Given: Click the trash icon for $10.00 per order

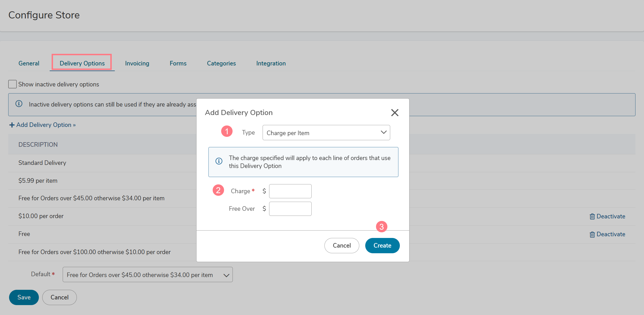Looking at the screenshot, I should (x=592, y=216).
